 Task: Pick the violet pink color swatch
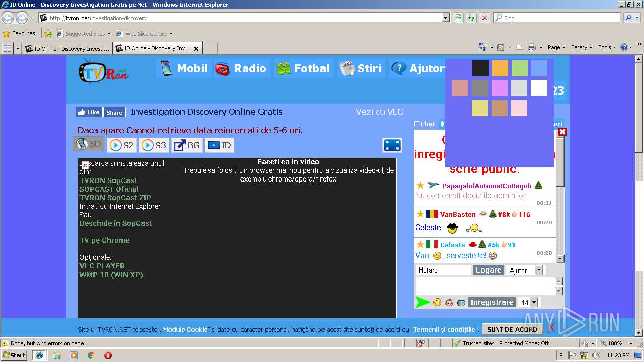click(500, 88)
